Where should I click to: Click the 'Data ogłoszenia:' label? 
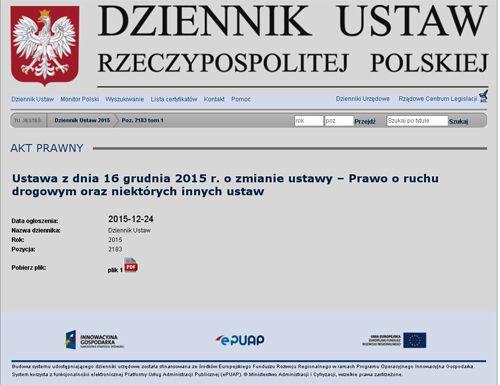pos(35,221)
